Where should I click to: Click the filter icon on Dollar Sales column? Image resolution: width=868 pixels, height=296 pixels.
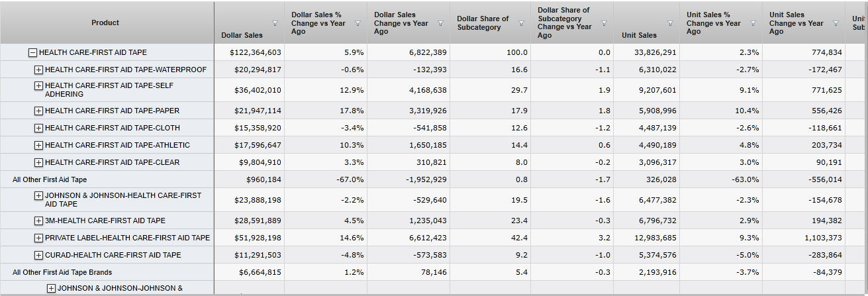pos(275,23)
